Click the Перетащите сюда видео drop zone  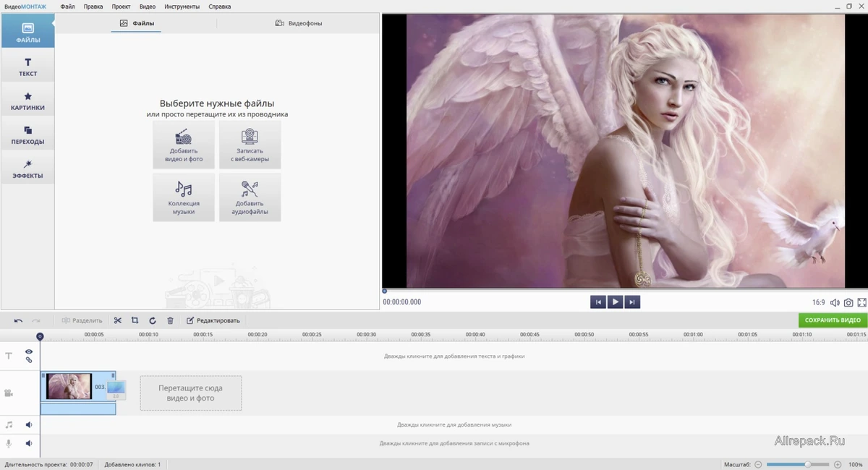191,393
